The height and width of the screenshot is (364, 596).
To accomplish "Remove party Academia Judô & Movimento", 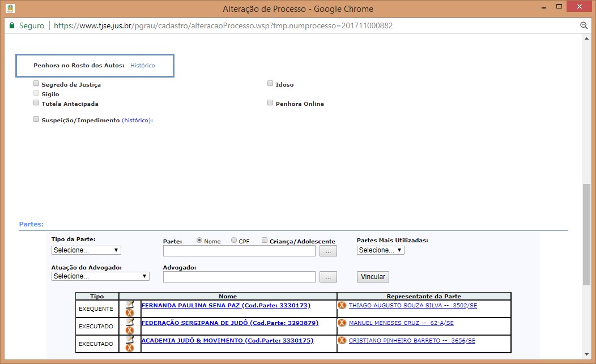I will tap(130, 348).
